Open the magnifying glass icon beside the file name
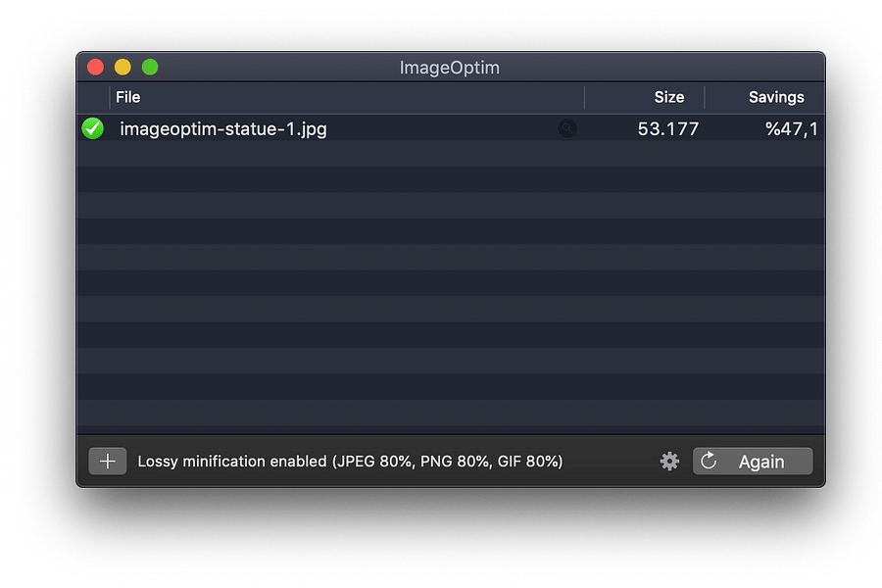 click(x=566, y=128)
